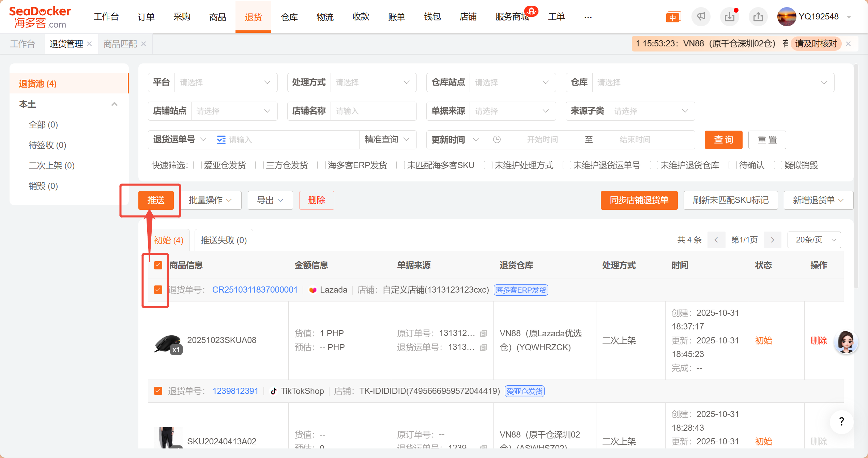The height and width of the screenshot is (458, 868).
Task: Click the next page arrow in pagination
Action: pos(773,240)
